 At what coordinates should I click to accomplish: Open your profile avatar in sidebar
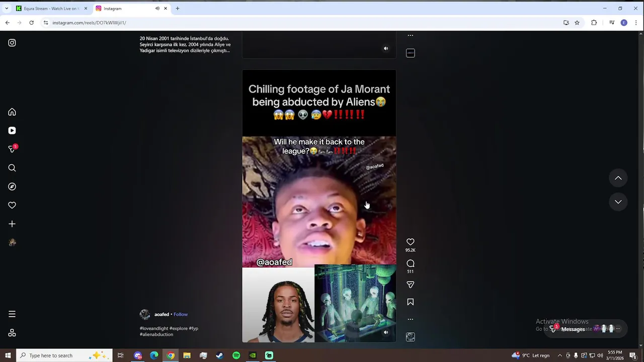(x=12, y=242)
